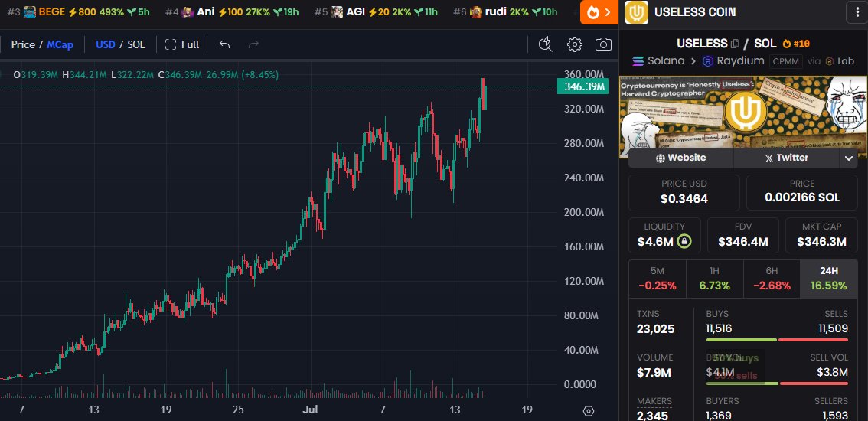Open trending token #3 BEGE
Screen dimensions: 868x421
click(79, 12)
